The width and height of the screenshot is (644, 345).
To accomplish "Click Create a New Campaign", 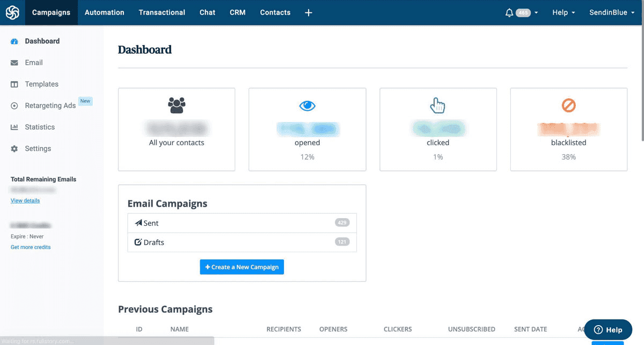I will coord(241,267).
